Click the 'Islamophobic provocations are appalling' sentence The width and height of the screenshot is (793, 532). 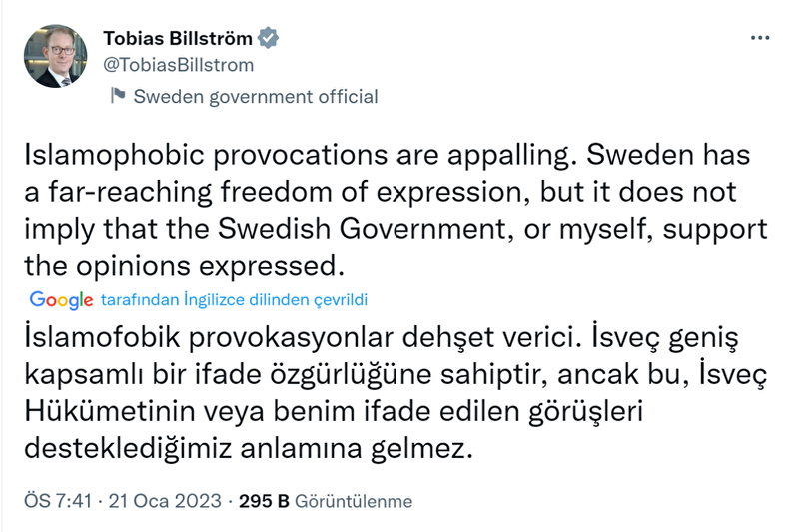coord(301,155)
